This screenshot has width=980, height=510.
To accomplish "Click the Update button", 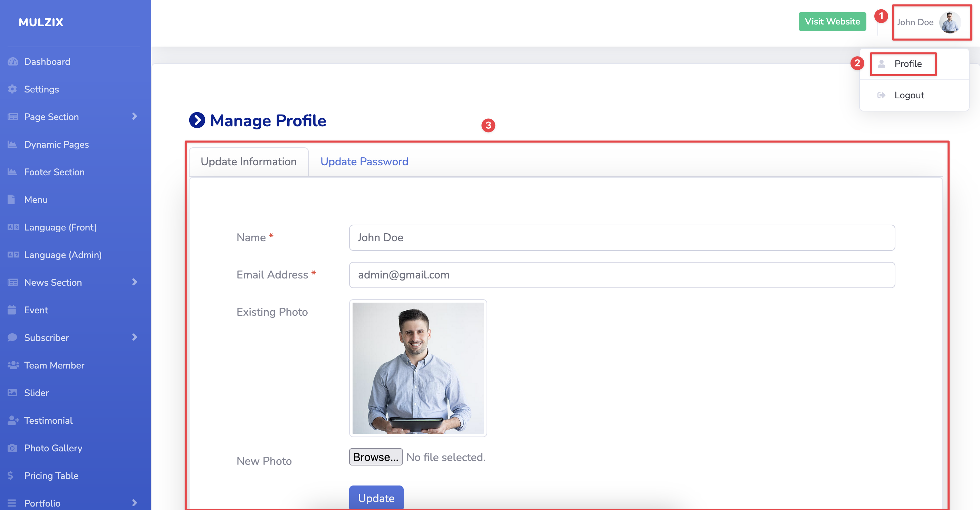I will (x=376, y=498).
